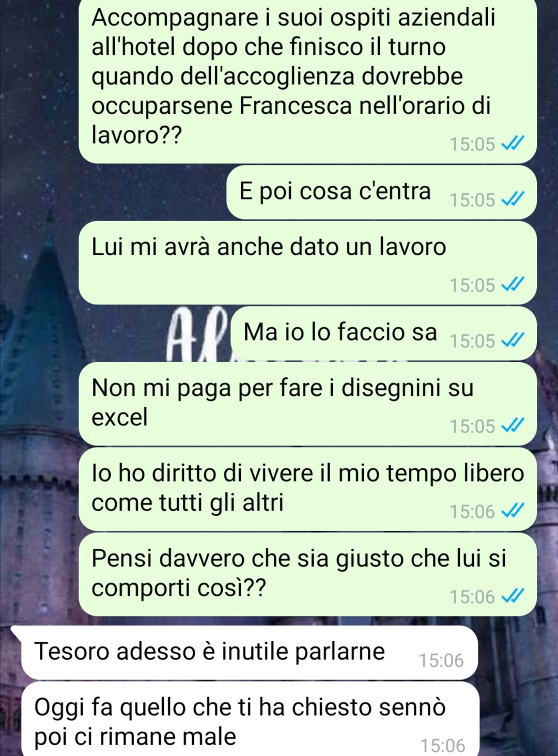This screenshot has height=756, width=558.
Task: Select the 'E poi cosa c'entra' bubble
Action: [x=381, y=192]
